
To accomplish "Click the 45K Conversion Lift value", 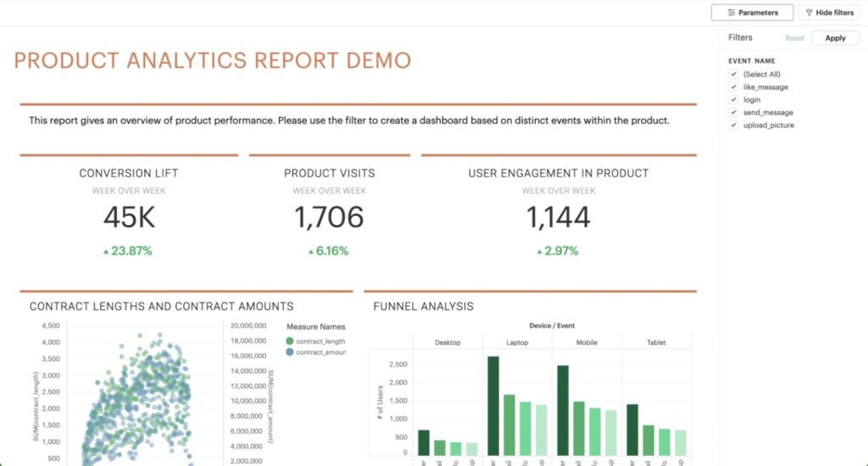I will [x=129, y=218].
